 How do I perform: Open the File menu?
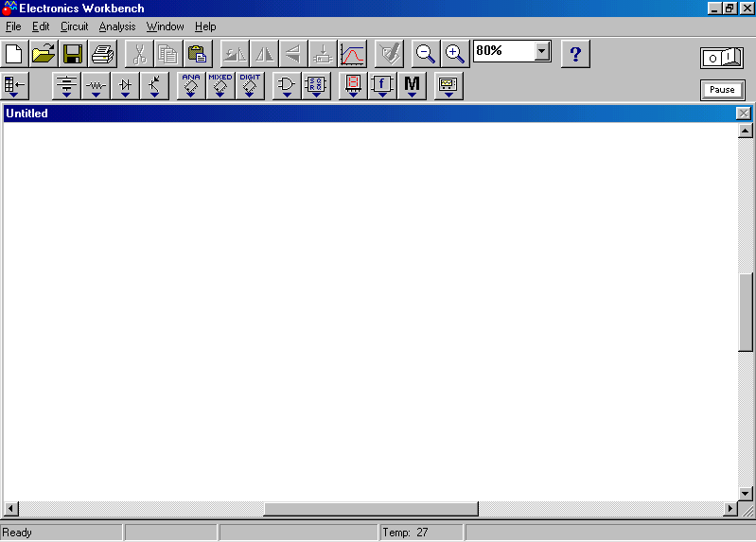click(13, 26)
